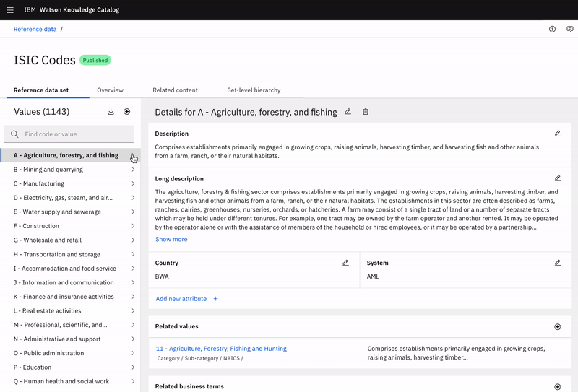Image resolution: width=578 pixels, height=392 pixels.
Task: Select K - Finance and insurance activities
Action: [70, 297]
